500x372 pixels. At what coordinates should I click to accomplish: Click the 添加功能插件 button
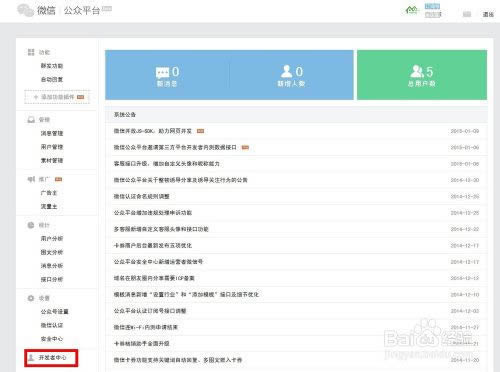pyautogui.click(x=57, y=97)
